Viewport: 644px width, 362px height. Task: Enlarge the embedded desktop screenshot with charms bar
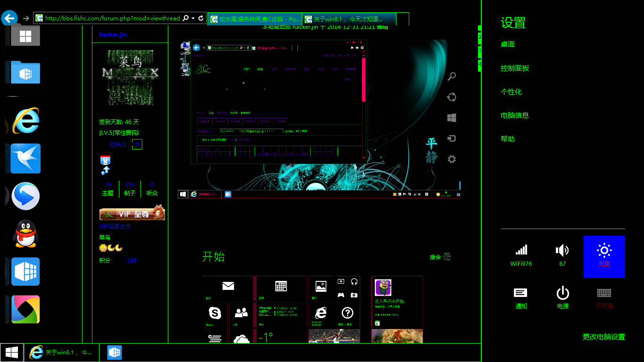click(x=319, y=119)
